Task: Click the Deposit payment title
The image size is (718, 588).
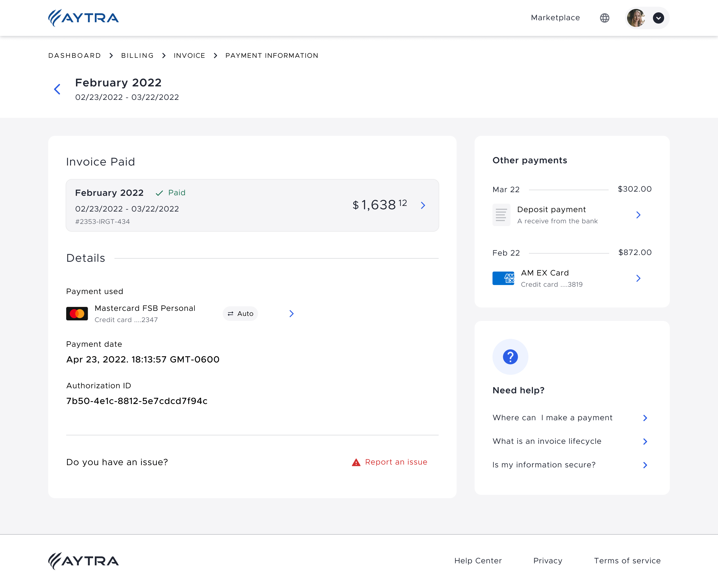Action: pos(551,209)
